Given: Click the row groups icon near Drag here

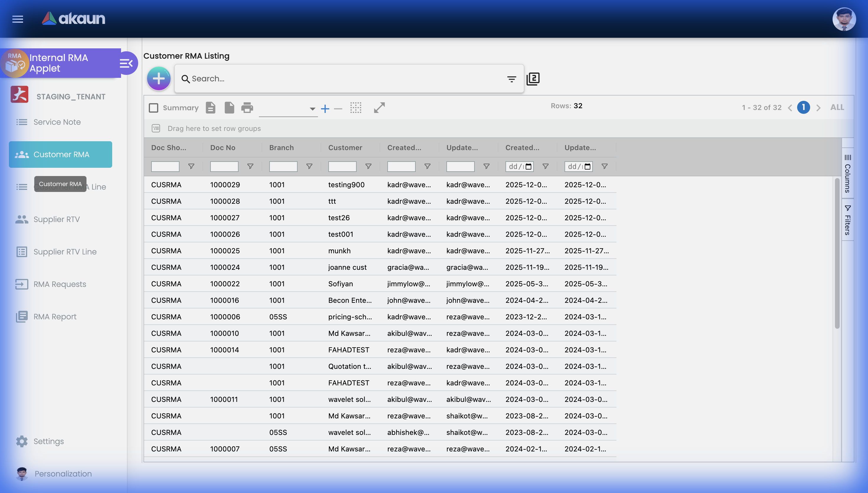Looking at the screenshot, I should [156, 128].
